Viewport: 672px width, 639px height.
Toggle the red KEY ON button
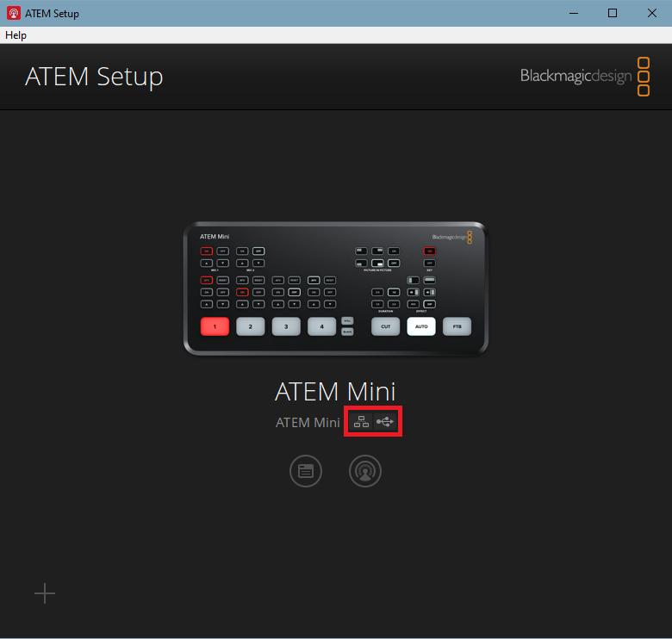click(x=429, y=251)
